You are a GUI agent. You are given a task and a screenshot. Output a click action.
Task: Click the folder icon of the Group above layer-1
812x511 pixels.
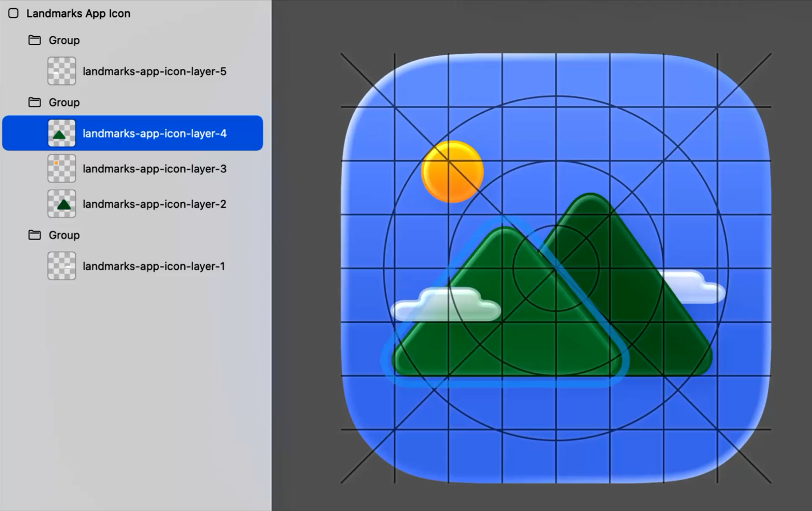[35, 235]
